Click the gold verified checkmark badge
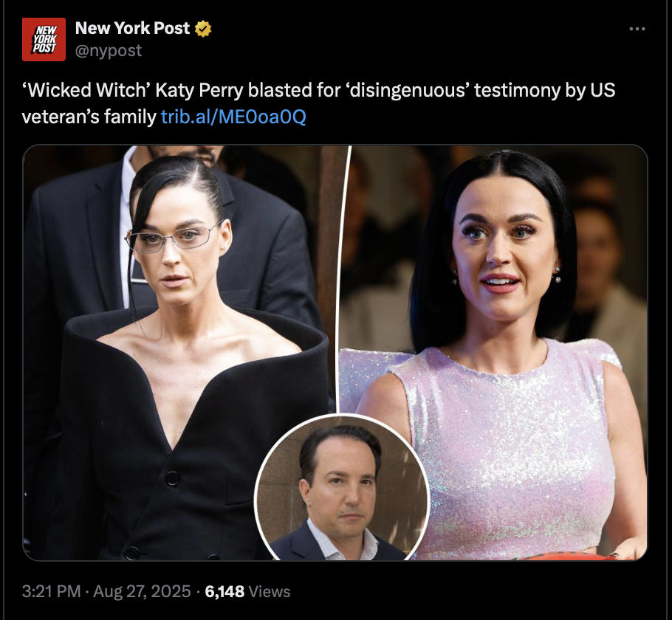 click(203, 29)
